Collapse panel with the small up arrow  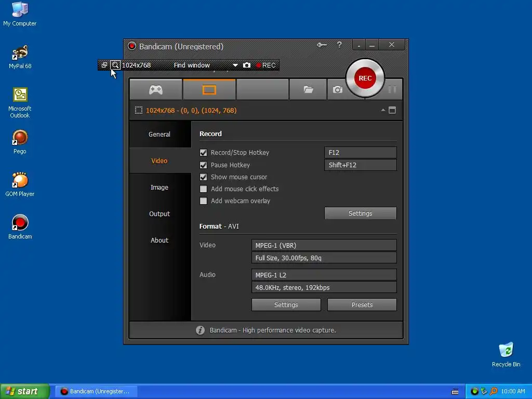tap(383, 110)
